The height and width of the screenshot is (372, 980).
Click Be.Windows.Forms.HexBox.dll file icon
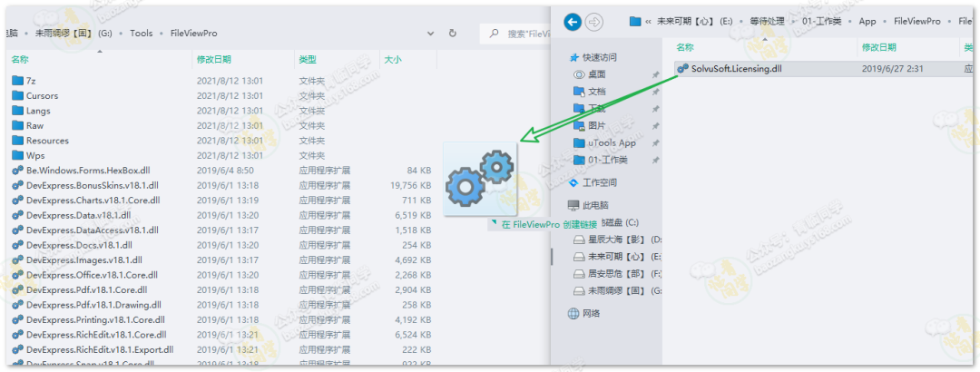(17, 170)
